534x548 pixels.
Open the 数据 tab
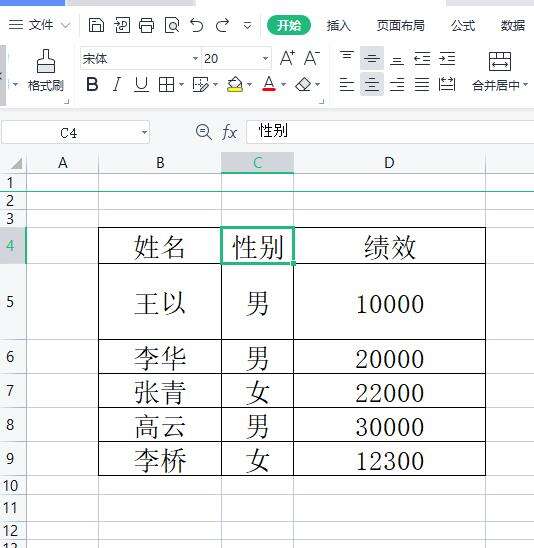(x=513, y=26)
